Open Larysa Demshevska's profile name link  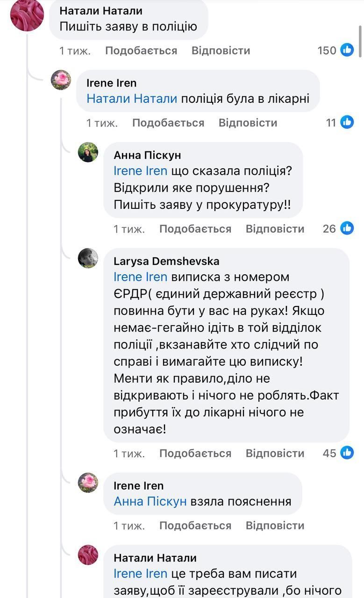[166, 261]
